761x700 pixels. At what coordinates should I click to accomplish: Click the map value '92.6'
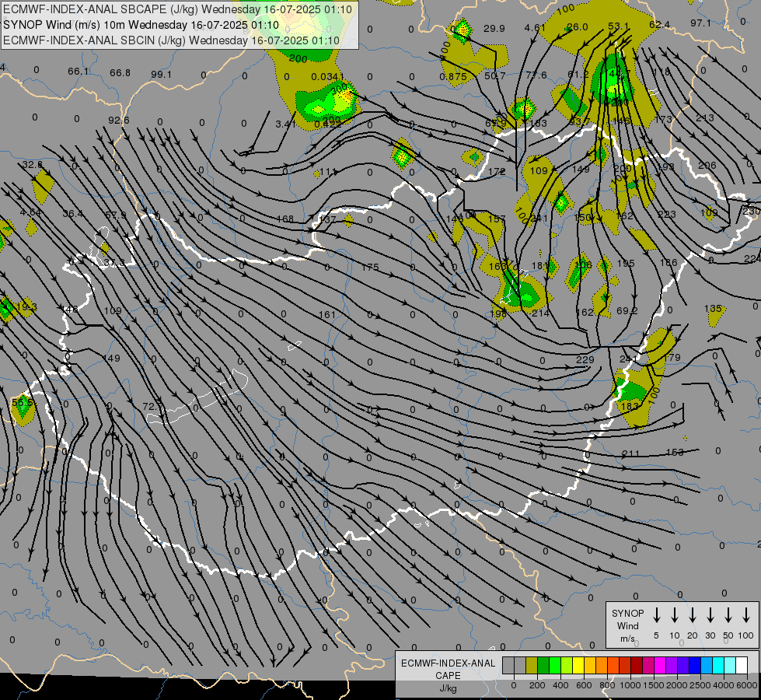tap(119, 120)
